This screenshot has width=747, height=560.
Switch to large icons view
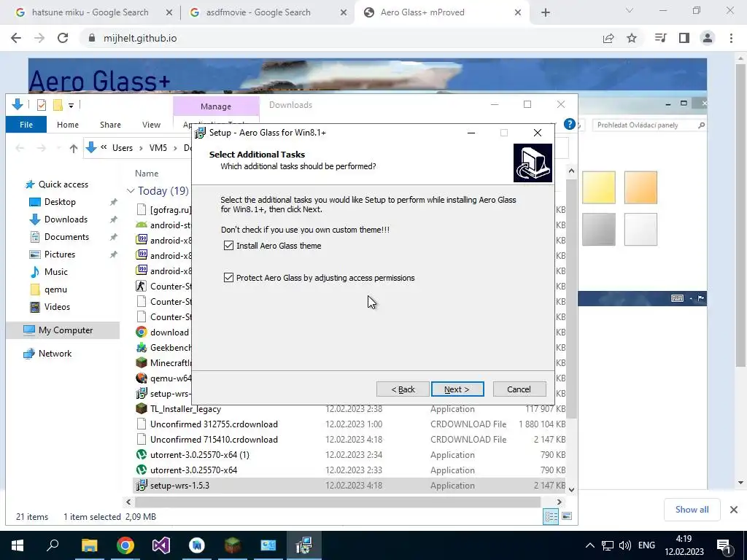[x=567, y=516]
